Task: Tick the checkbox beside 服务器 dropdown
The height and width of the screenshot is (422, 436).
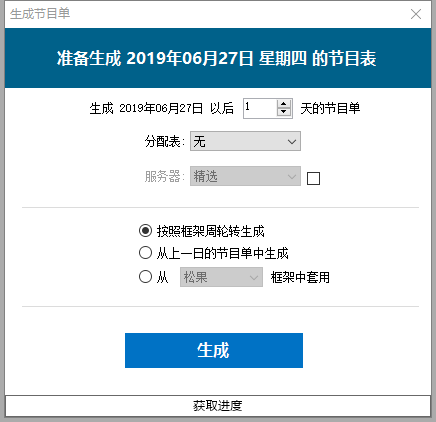Action: (313, 178)
